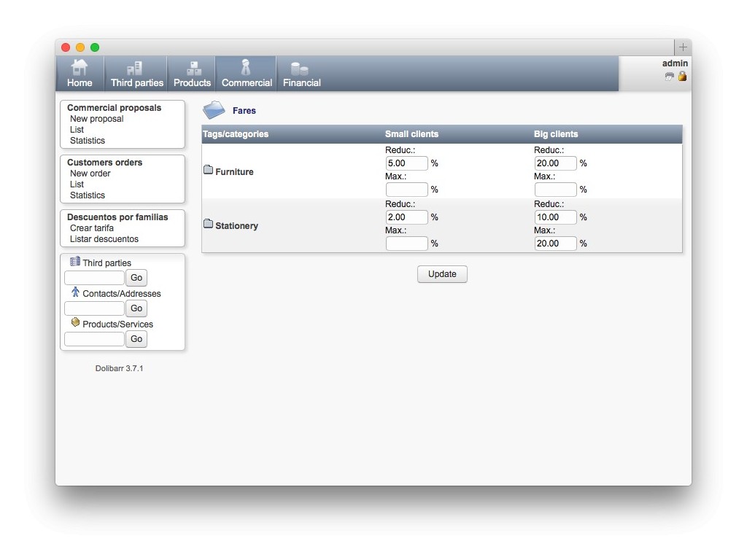This screenshot has width=747, height=560.
Task: Edit Furniture Small clients Reduc. field
Action: (407, 163)
